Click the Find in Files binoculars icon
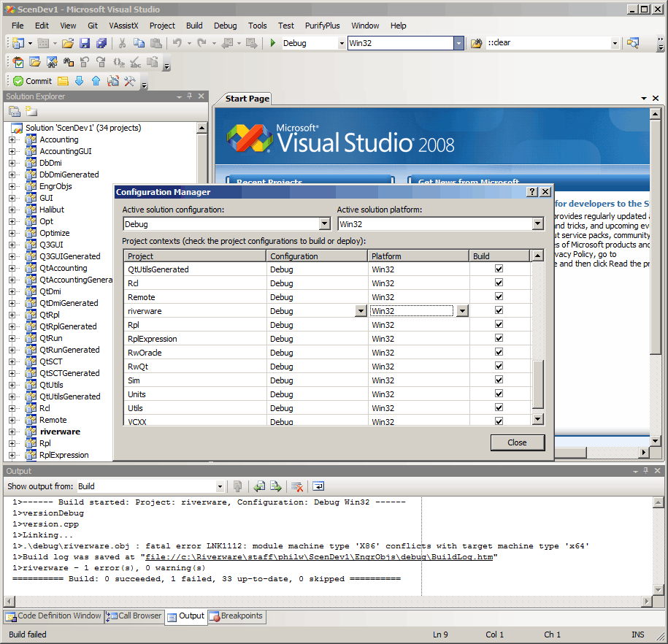The width and height of the screenshot is (668, 644). point(476,43)
